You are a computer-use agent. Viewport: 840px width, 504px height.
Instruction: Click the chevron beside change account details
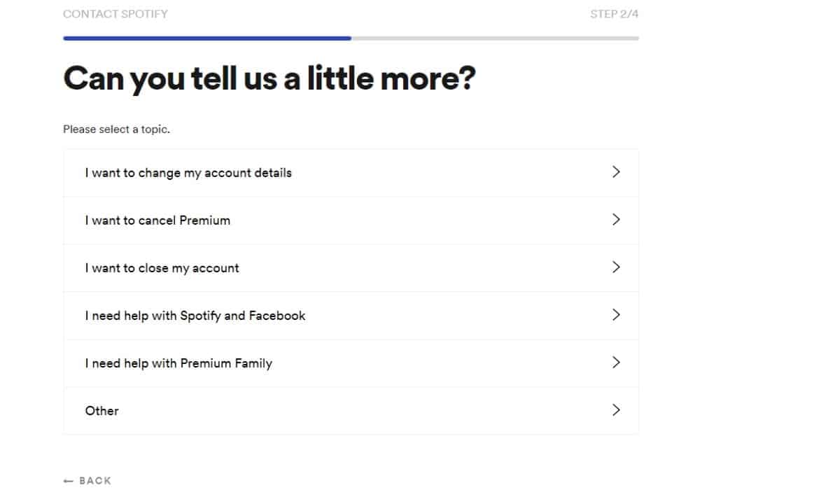tap(616, 172)
